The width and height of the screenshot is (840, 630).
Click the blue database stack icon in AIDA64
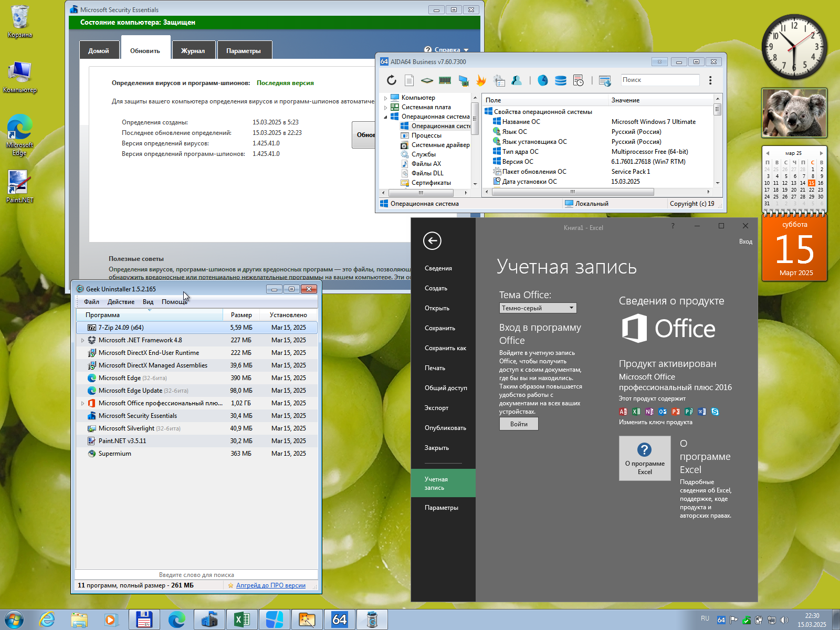561,80
